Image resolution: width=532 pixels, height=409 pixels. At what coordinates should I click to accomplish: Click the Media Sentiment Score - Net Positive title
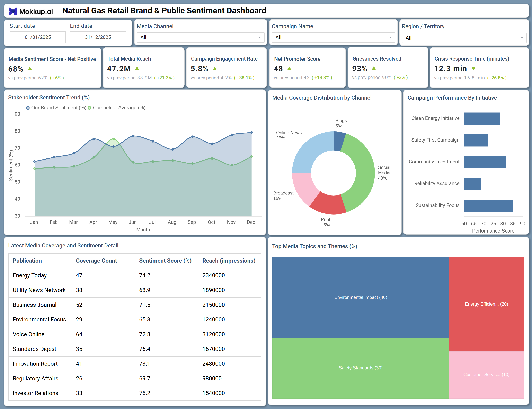(x=52, y=59)
